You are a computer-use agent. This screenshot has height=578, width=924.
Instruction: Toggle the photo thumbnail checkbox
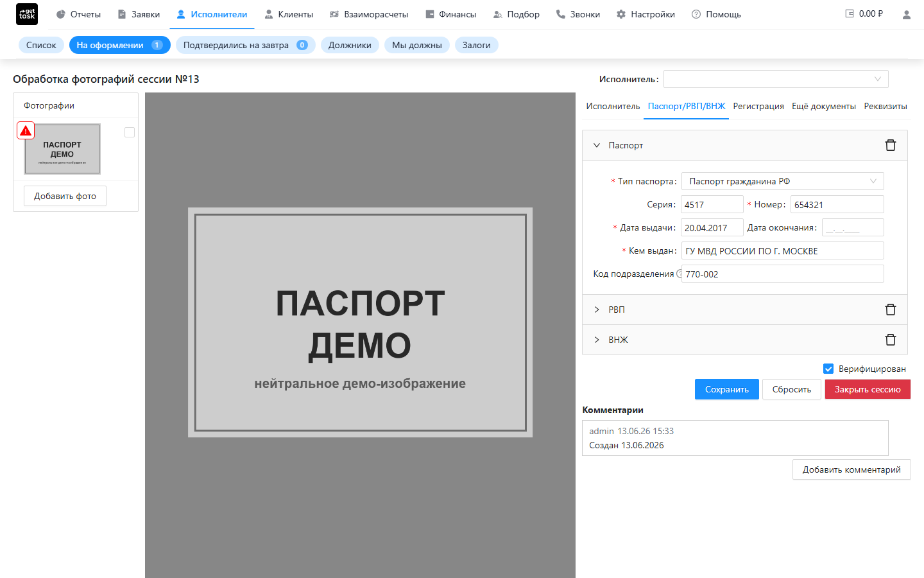coord(130,132)
